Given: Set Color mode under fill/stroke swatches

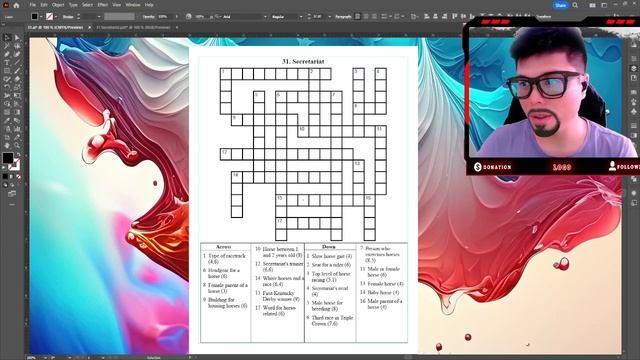Looking at the screenshot, I should (x=5, y=176).
